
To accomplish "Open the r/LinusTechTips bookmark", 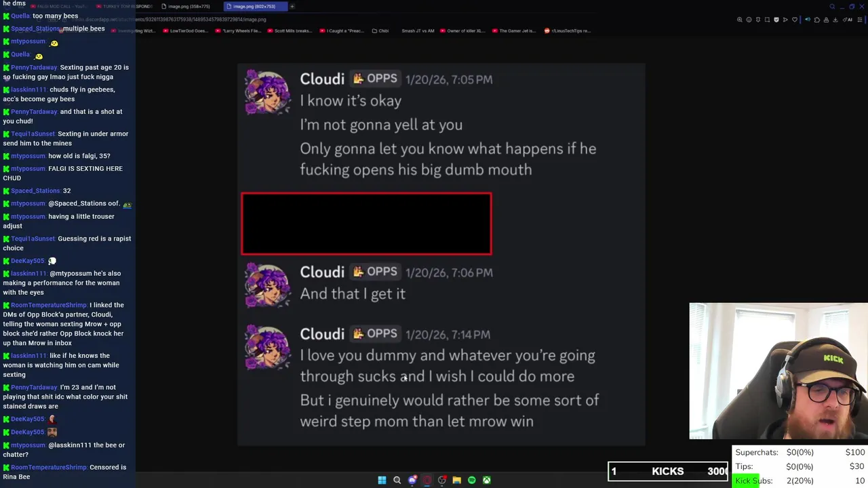I will 568,30.
